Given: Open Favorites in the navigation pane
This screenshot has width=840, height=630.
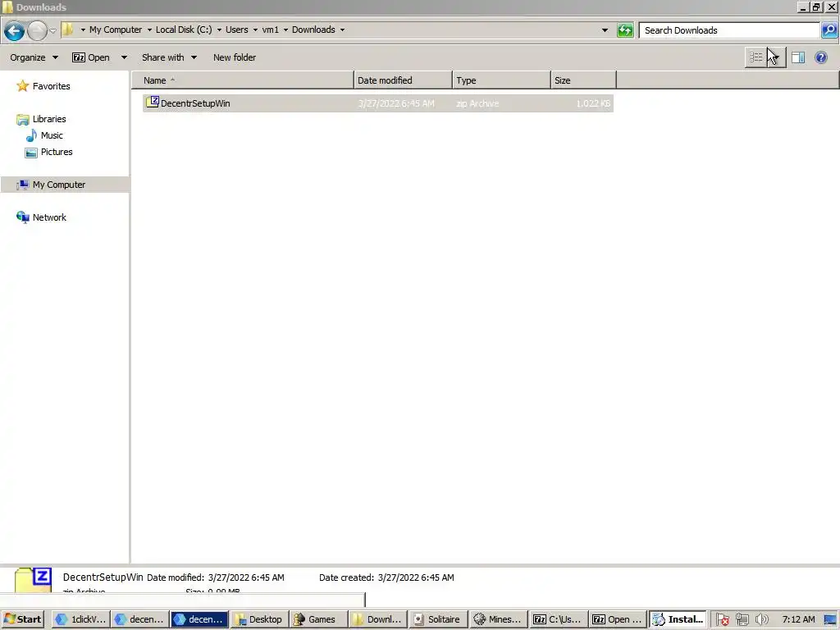Looking at the screenshot, I should [52, 86].
